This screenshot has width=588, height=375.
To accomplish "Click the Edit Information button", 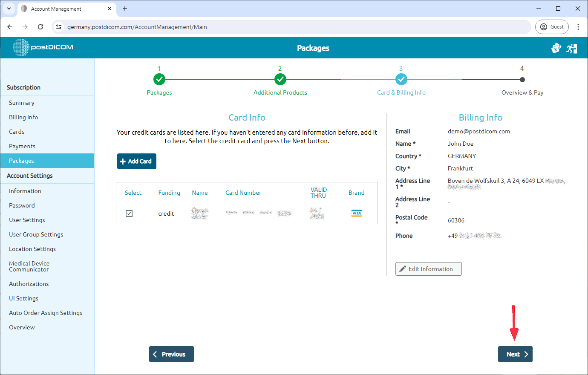I will [428, 269].
